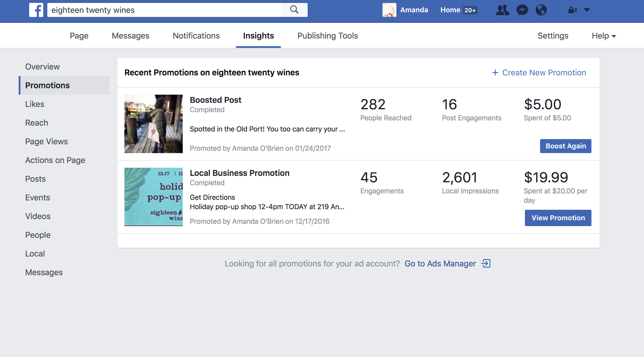644x357 pixels.
Task: Click the $5.00 spent amount
Action: point(542,104)
